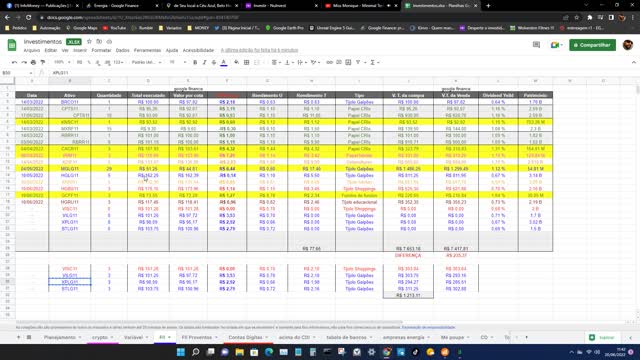Viewport: 640px width, 360px height.
Task: Open the borders tool
Action: pos(247,62)
